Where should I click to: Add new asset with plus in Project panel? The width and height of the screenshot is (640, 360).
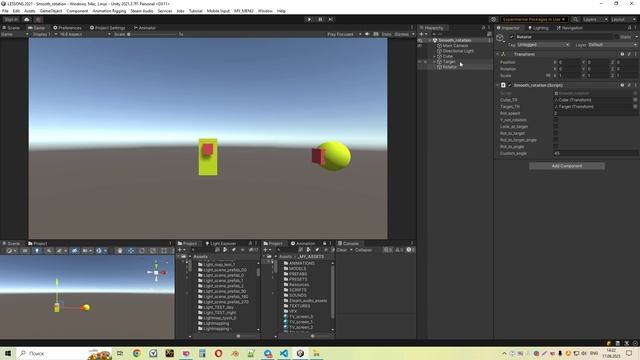[x=181, y=250]
